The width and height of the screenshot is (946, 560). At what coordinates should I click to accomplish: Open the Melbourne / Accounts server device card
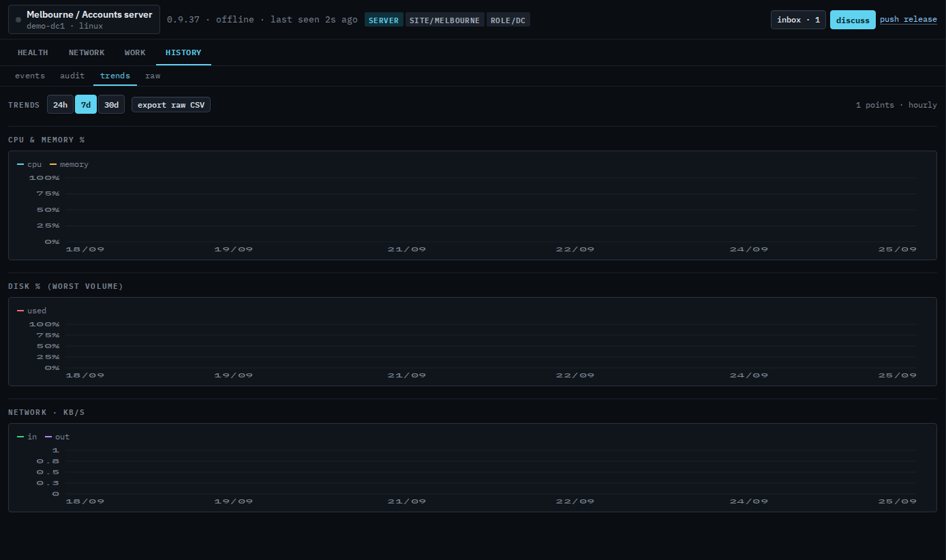click(84, 20)
